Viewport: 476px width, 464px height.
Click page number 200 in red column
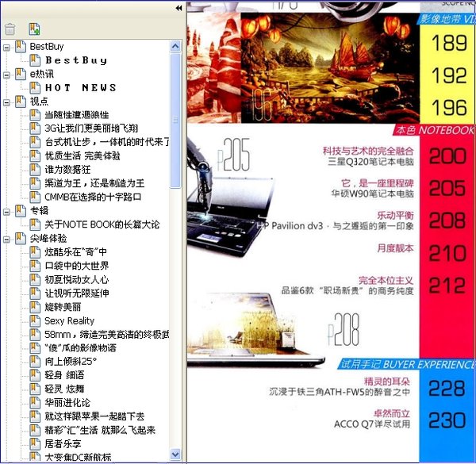[x=447, y=156]
